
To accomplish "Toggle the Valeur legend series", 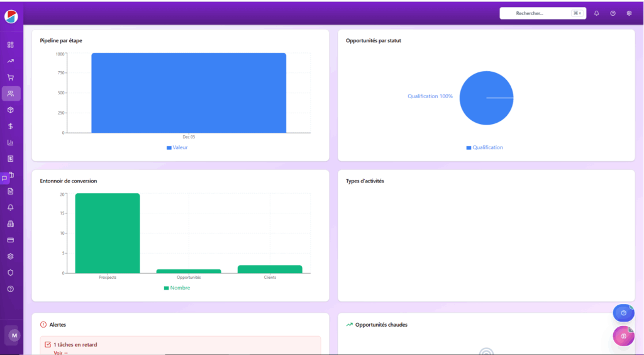I will click(x=177, y=147).
